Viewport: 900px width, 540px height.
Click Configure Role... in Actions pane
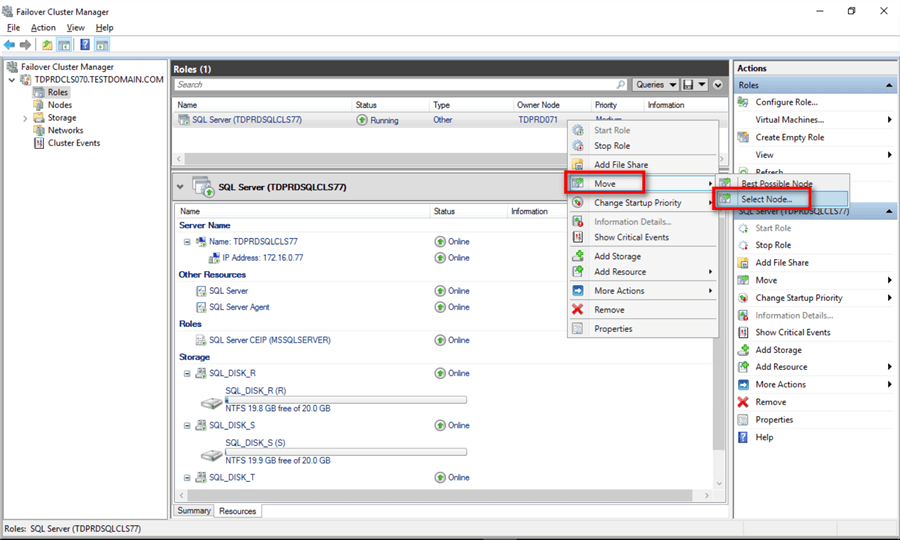click(x=786, y=102)
